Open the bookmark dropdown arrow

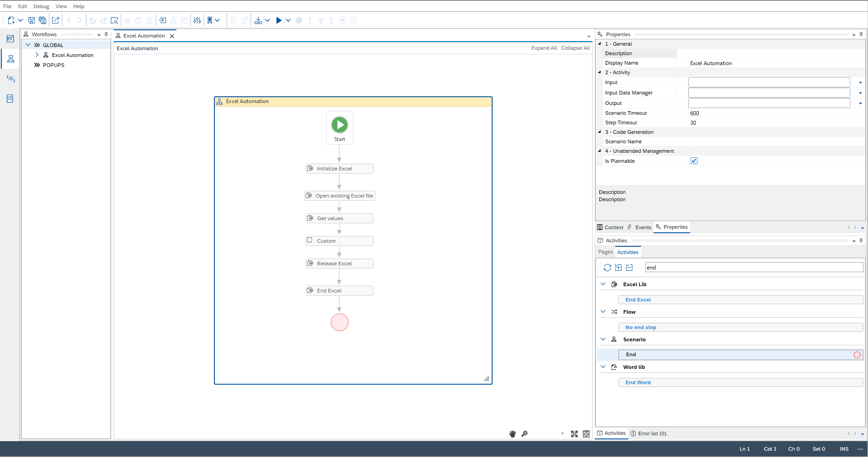pyautogui.click(x=218, y=20)
